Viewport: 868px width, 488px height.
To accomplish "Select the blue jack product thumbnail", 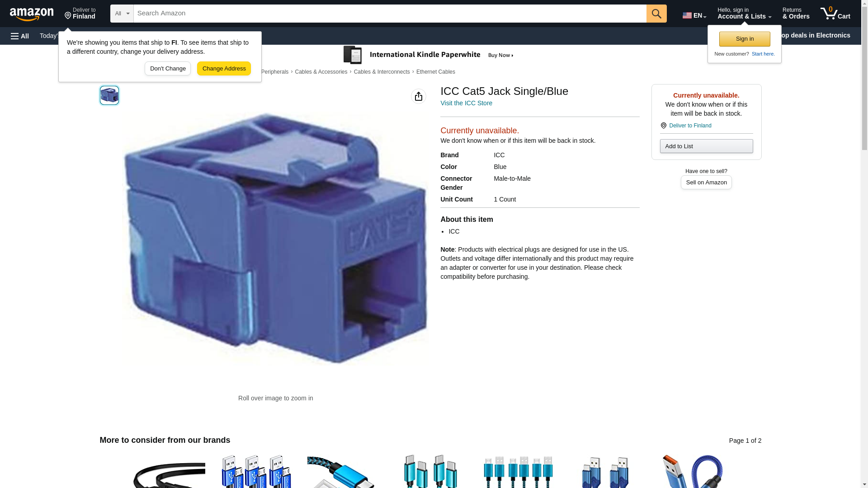I will [109, 95].
